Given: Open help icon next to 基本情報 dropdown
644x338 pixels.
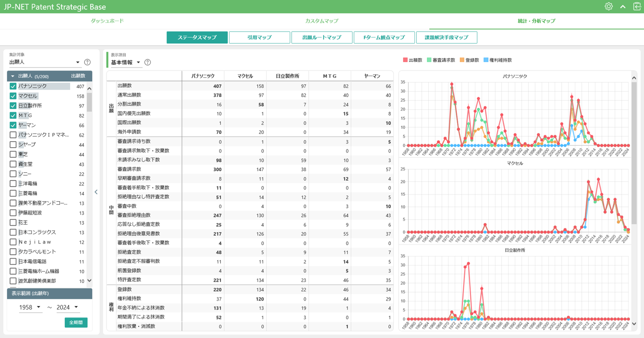Looking at the screenshot, I should [x=148, y=62].
